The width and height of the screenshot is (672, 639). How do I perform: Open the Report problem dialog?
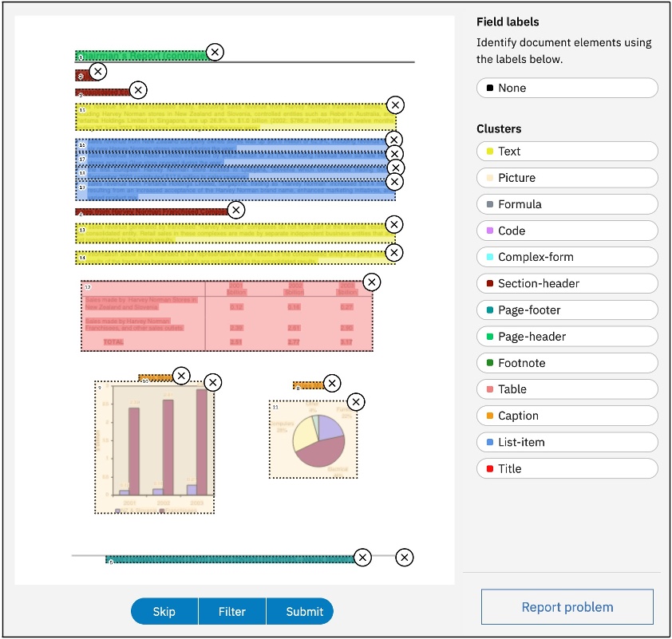567,606
